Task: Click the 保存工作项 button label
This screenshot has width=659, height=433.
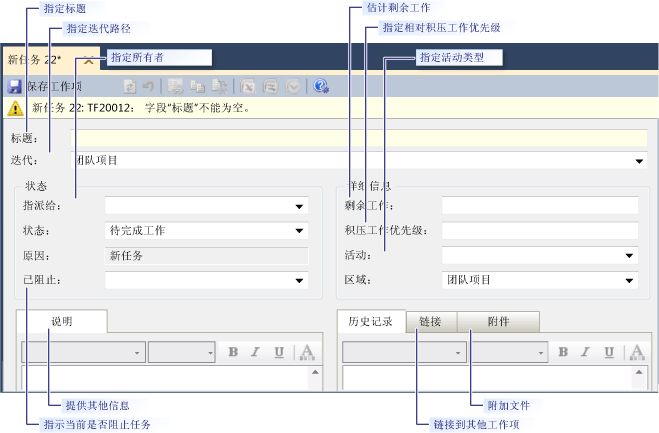Action: (55, 87)
